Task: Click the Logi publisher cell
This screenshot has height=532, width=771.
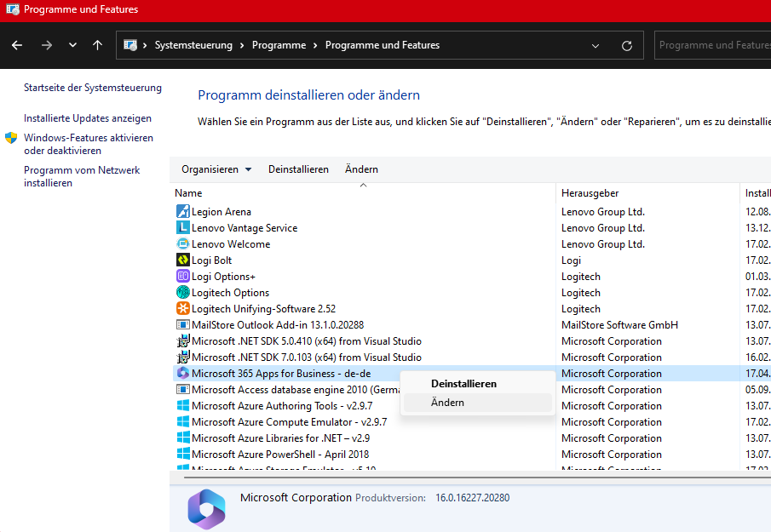Action: coord(571,260)
